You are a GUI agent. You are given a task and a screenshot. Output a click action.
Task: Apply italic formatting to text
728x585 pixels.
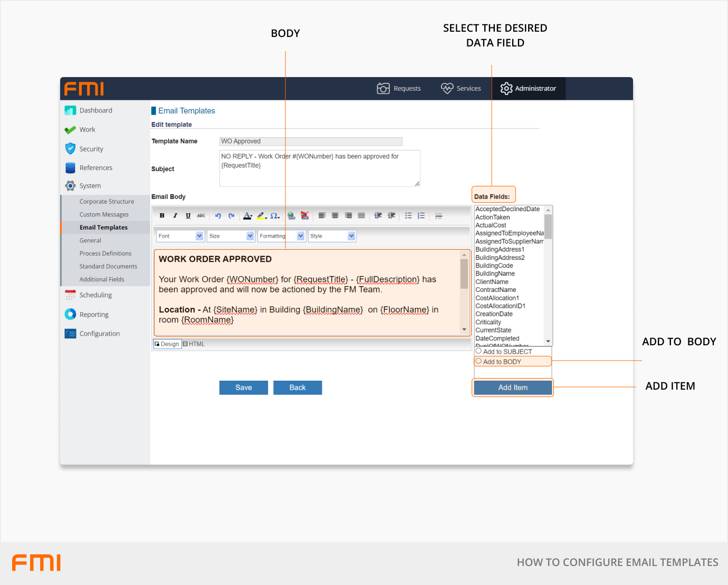pos(175,215)
